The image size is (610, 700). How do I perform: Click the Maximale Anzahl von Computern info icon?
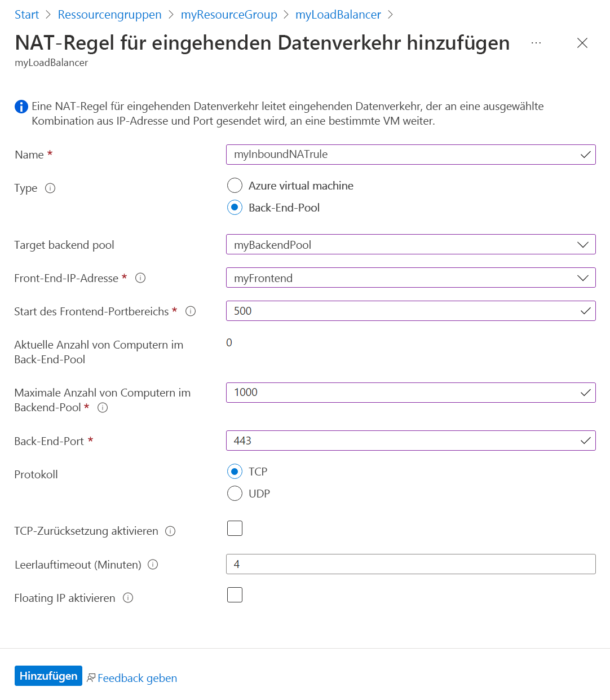pos(102,407)
